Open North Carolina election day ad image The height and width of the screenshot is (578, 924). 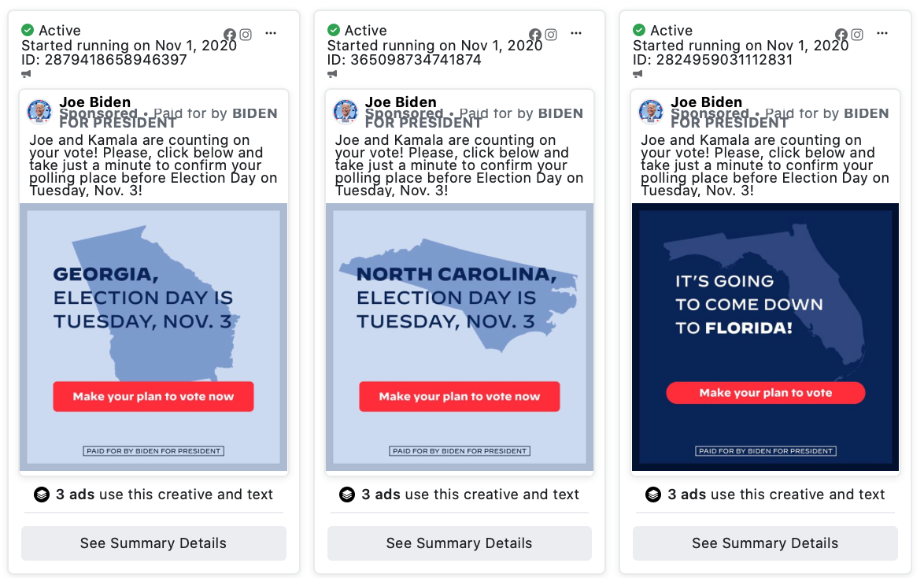460,337
